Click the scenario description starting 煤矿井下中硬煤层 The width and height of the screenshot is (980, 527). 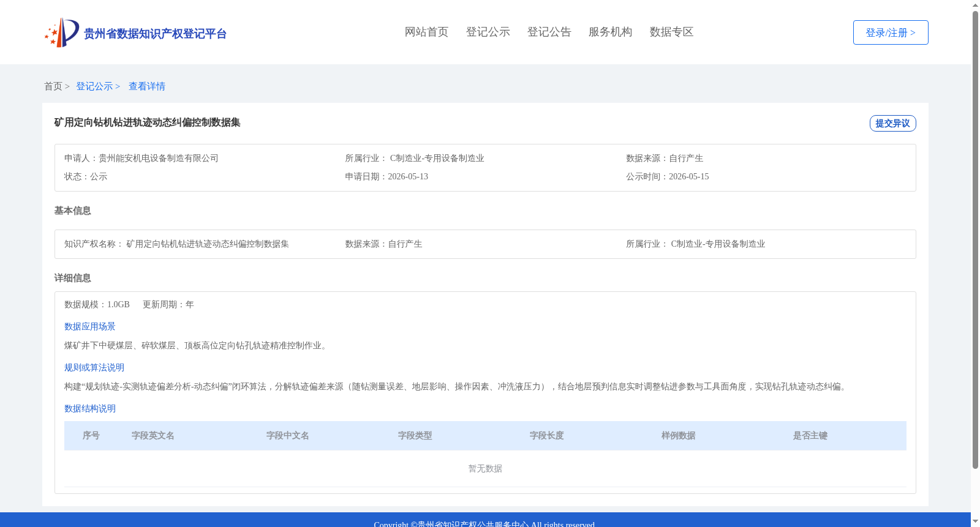(197, 345)
